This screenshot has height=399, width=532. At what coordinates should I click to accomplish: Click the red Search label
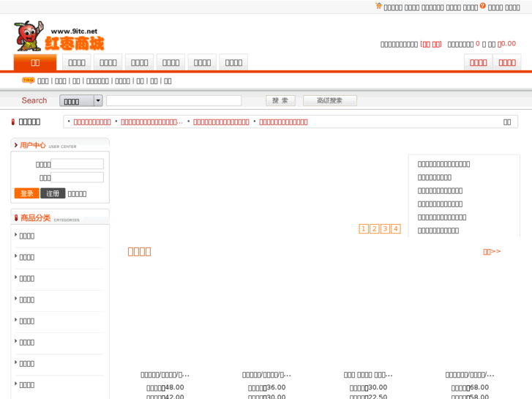[34, 100]
